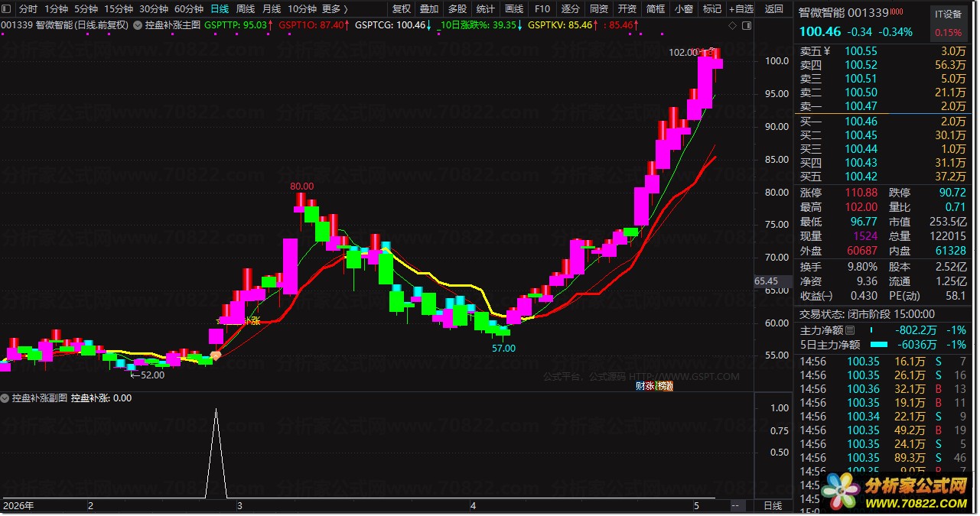Toggle the 小窗 mini window option
Viewport: 980px width, 516px height.
click(x=683, y=9)
